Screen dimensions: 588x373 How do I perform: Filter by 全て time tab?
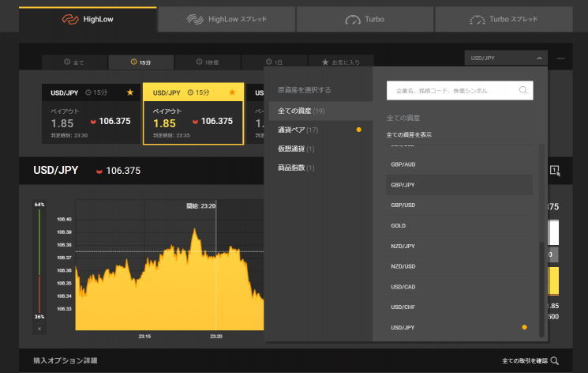pyautogui.click(x=74, y=62)
